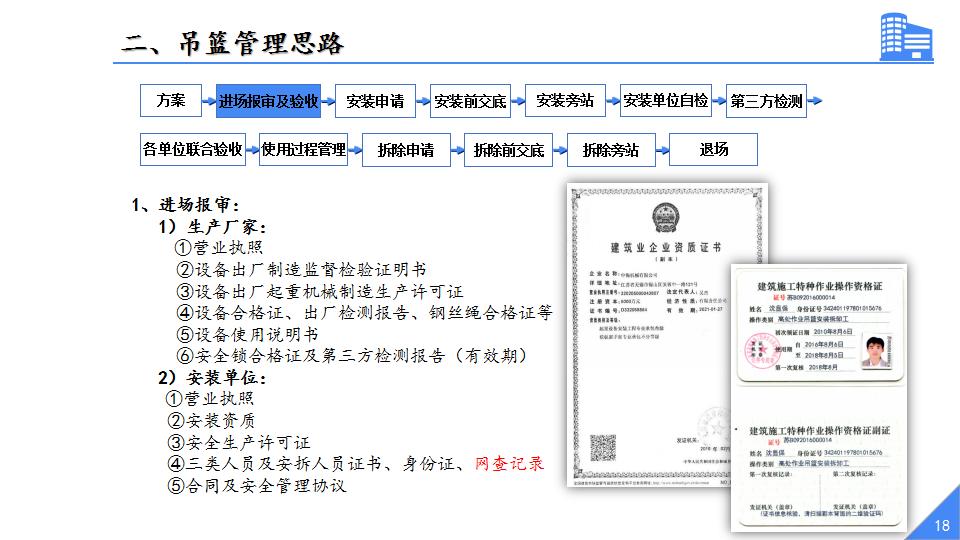The width and height of the screenshot is (960, 540).
Task: Click the 安装前交底 step box
Action: coord(470,101)
